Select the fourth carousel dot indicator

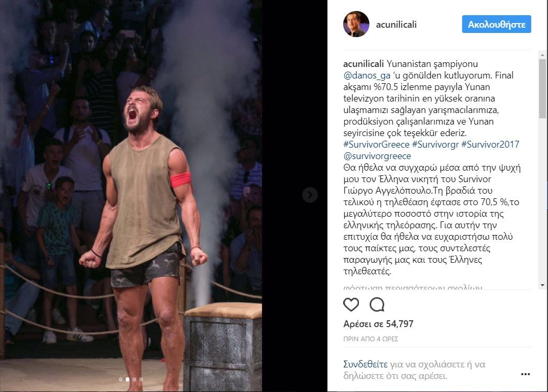[x=141, y=379]
